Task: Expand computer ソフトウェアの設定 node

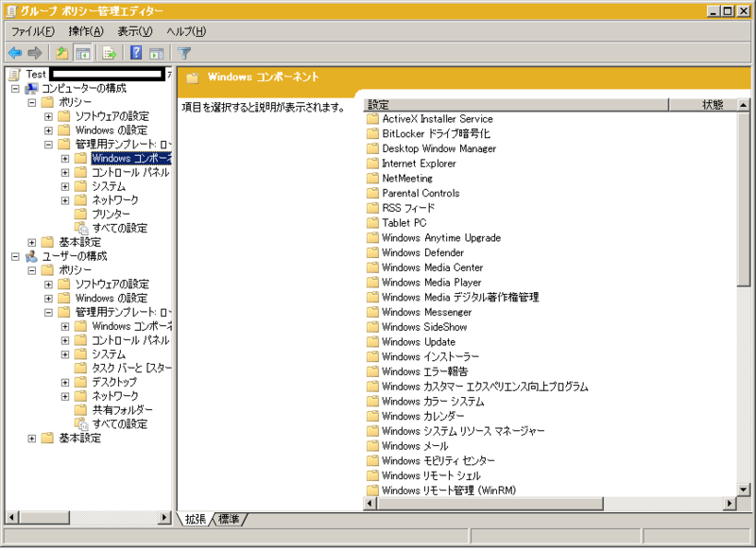Action: click(x=48, y=116)
